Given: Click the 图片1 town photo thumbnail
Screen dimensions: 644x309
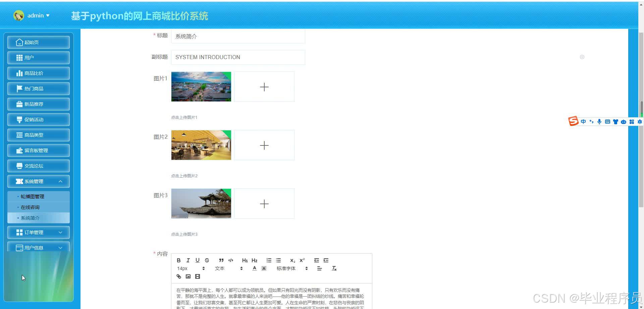Looking at the screenshot, I should coord(201,87).
